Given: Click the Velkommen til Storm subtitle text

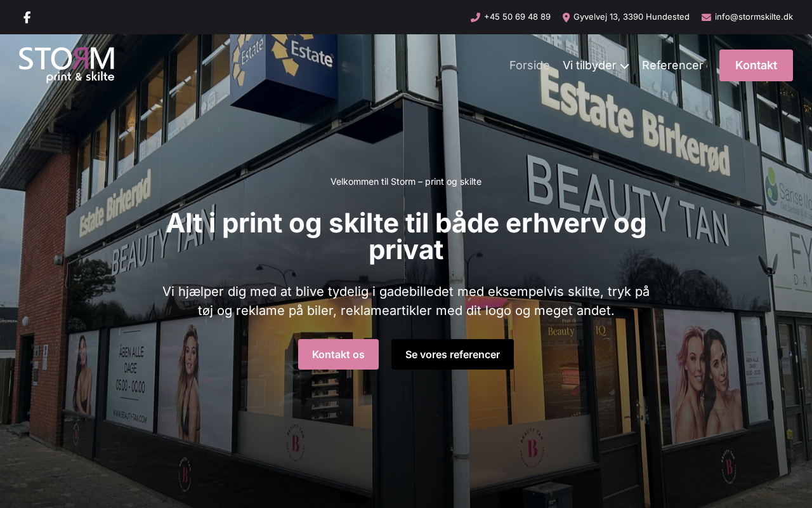Looking at the screenshot, I should tap(406, 182).
